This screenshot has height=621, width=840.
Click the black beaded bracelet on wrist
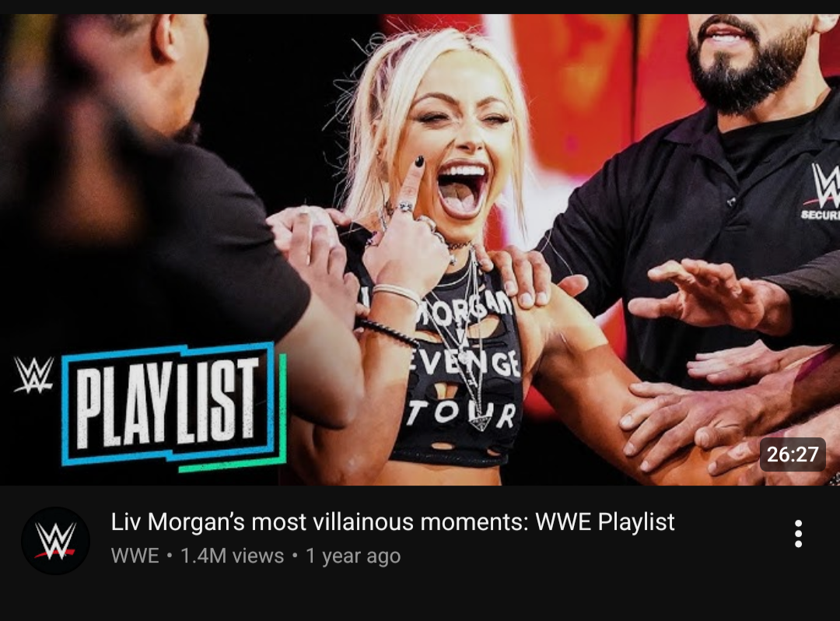(x=390, y=332)
